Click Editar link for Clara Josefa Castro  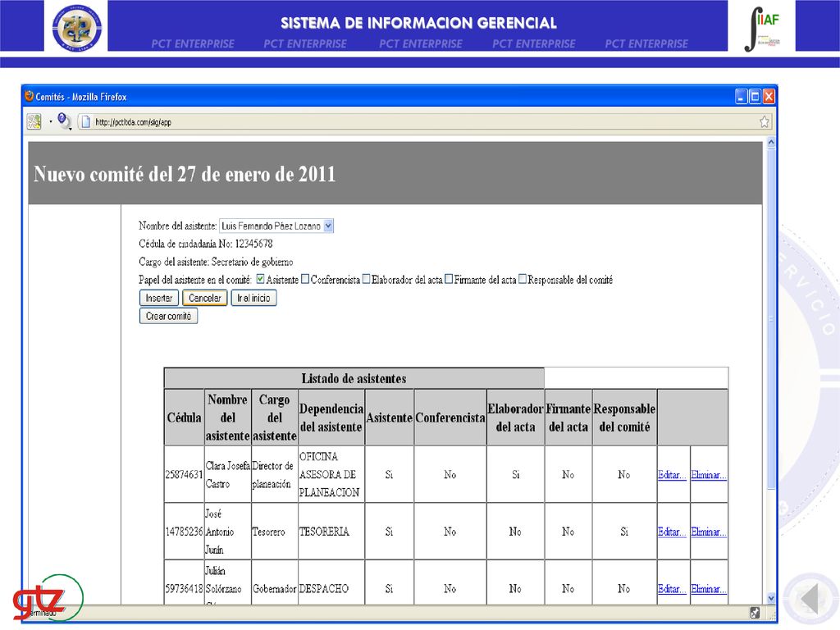[x=672, y=475]
